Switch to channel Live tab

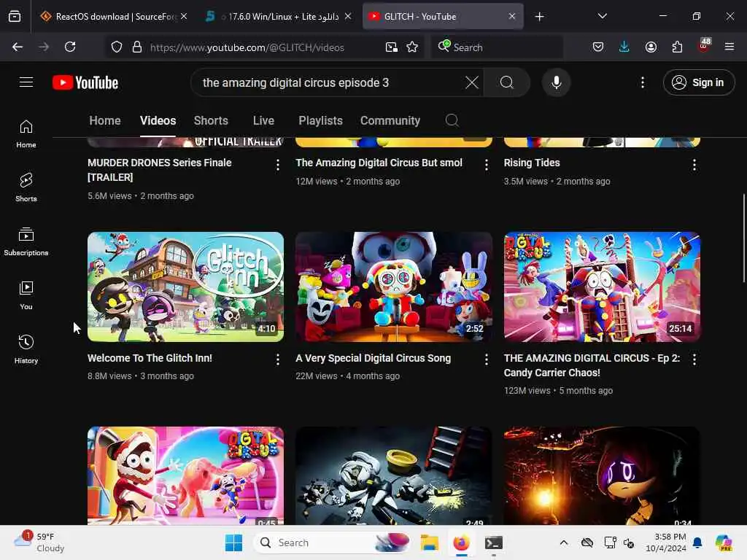click(263, 120)
